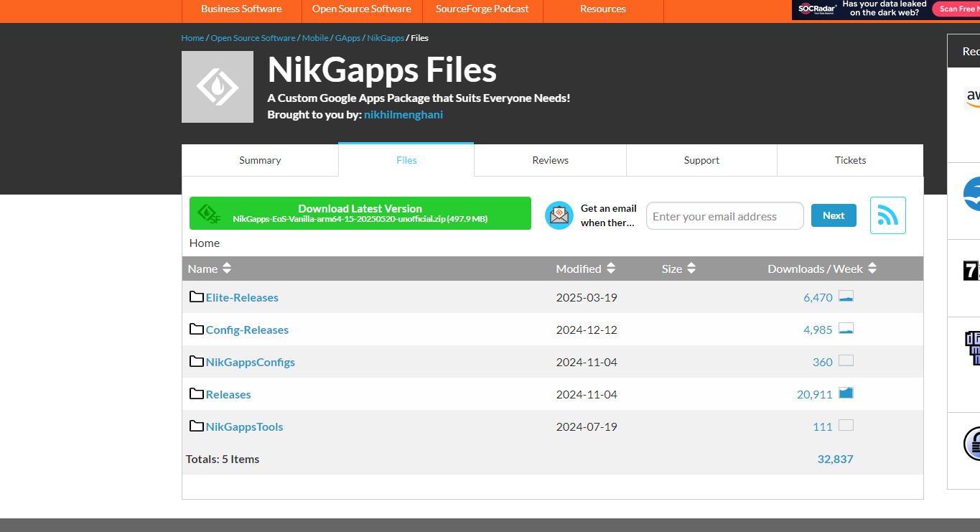Open the Resources menu
980x532 pixels.
pos(603,9)
